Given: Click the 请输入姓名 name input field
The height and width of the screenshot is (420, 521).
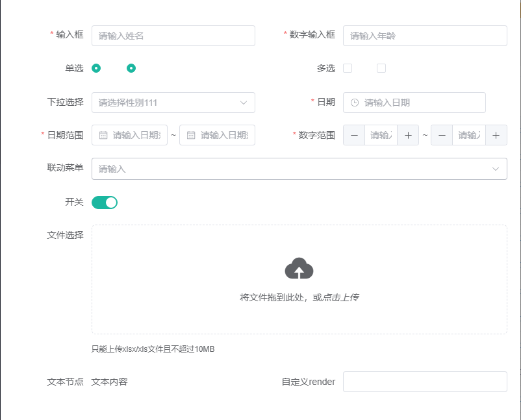Looking at the screenshot, I should click(173, 36).
